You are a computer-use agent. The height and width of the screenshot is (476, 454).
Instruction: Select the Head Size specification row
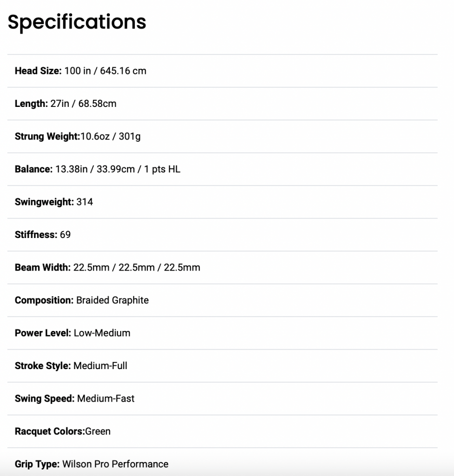click(222, 71)
